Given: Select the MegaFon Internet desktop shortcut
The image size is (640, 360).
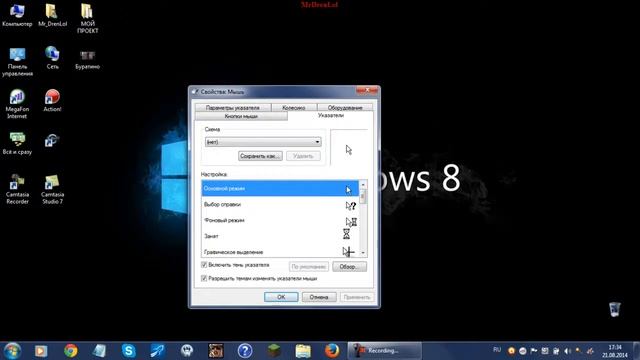Looking at the screenshot, I should click(17, 104).
